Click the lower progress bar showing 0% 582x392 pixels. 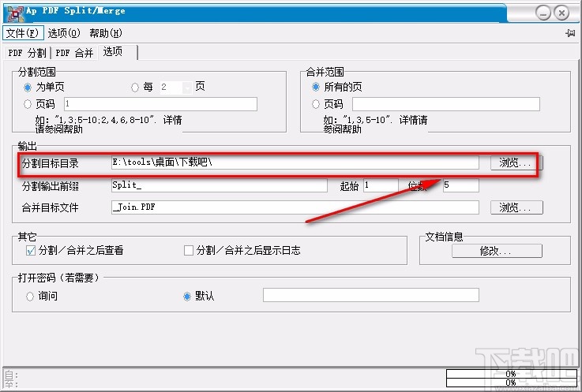tap(511, 383)
